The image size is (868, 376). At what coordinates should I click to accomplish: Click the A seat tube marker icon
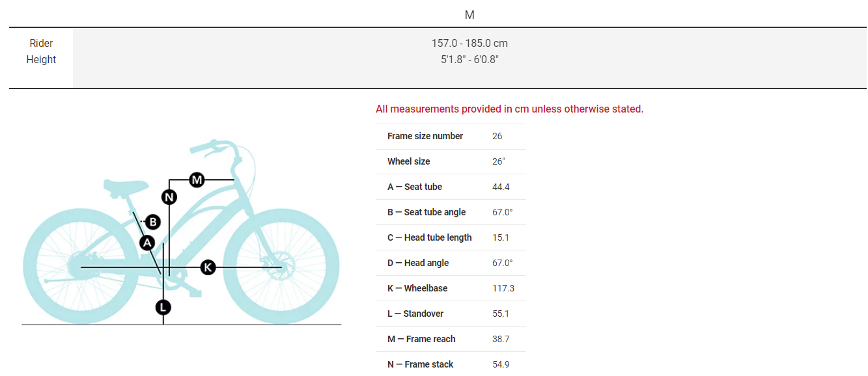click(147, 243)
